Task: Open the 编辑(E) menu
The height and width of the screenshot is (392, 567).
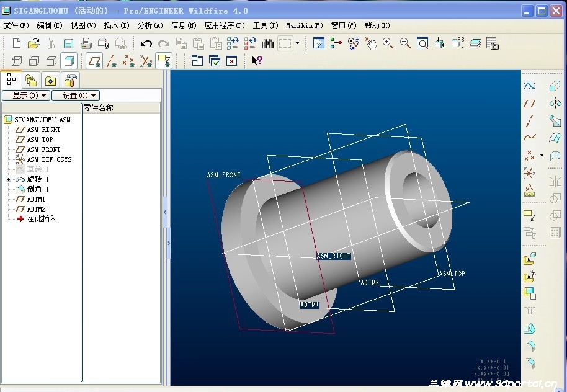Action: click(50, 25)
